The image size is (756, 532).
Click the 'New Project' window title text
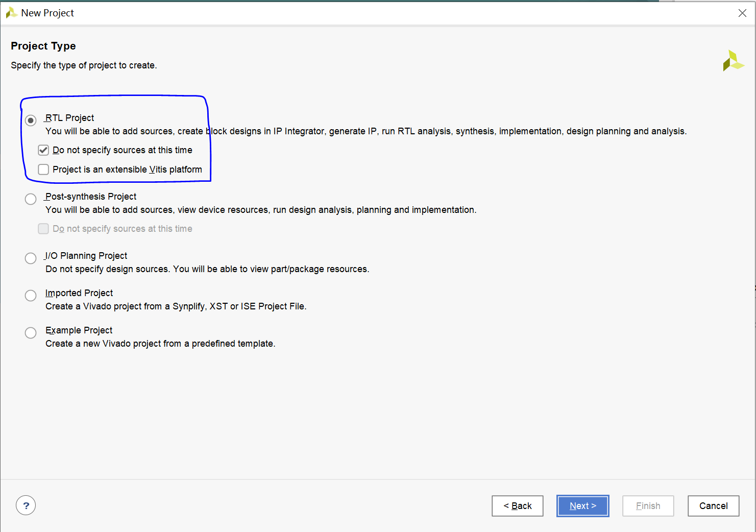pyautogui.click(x=47, y=13)
